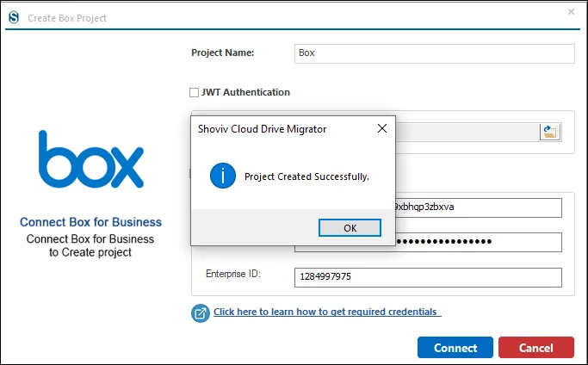This screenshot has width=588, height=365.
Task: Click the 'Create Box Project' window title
Action: [67, 18]
